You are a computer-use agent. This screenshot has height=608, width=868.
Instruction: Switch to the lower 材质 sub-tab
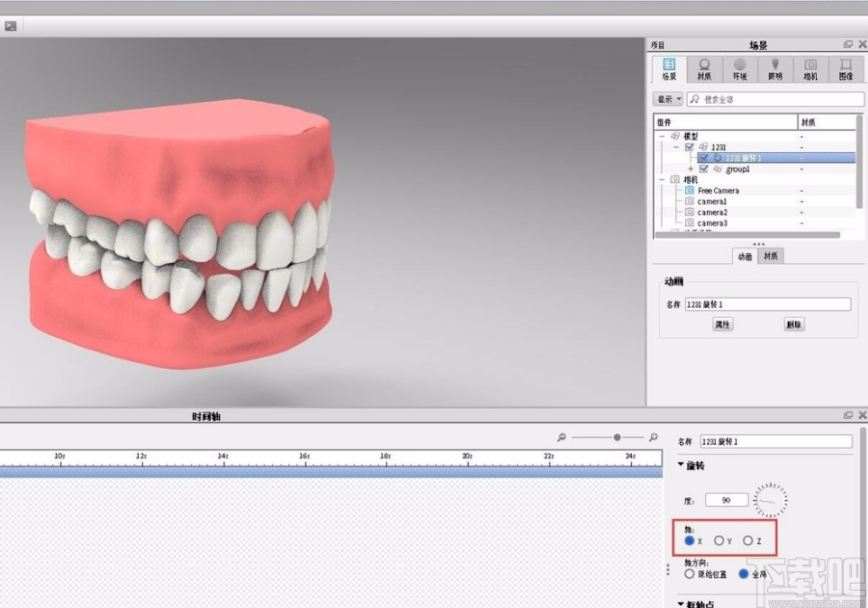771,257
